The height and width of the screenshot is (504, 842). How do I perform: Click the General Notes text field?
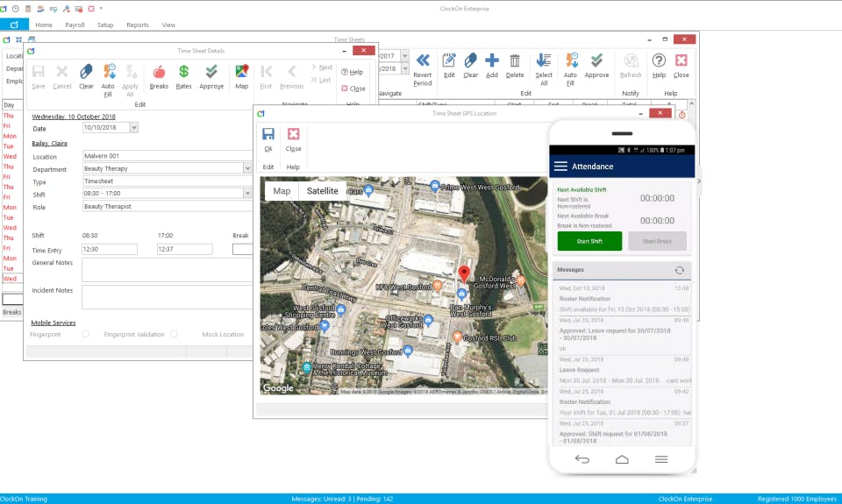point(167,269)
